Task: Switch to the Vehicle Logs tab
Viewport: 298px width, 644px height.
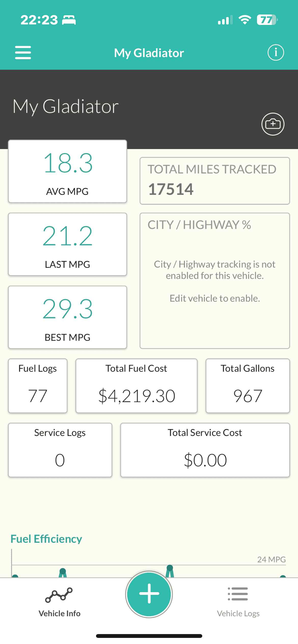Action: [238, 602]
